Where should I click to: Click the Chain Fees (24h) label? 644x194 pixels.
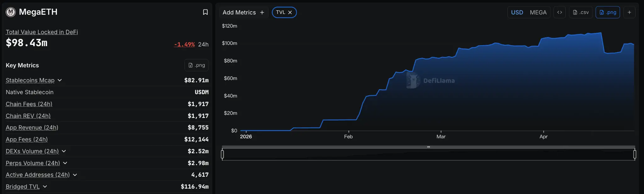tap(29, 104)
